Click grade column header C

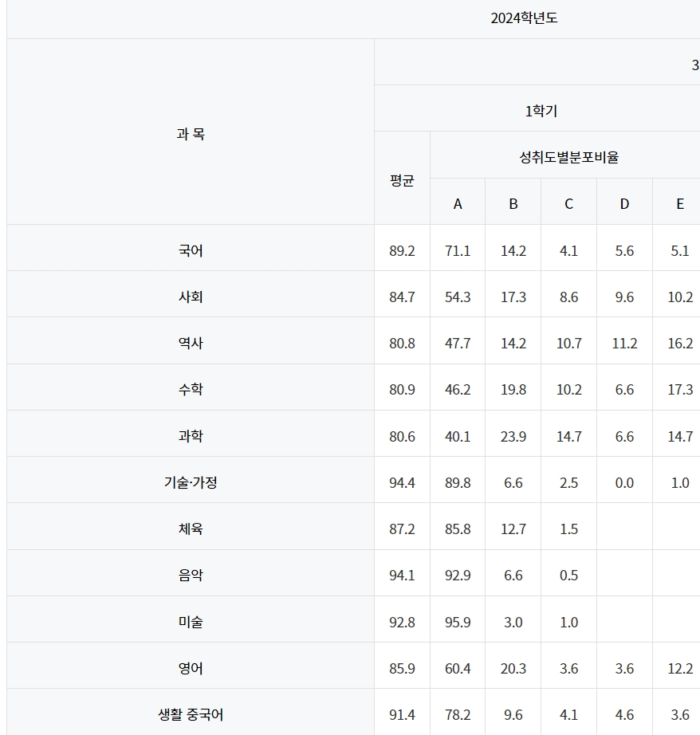tap(568, 204)
